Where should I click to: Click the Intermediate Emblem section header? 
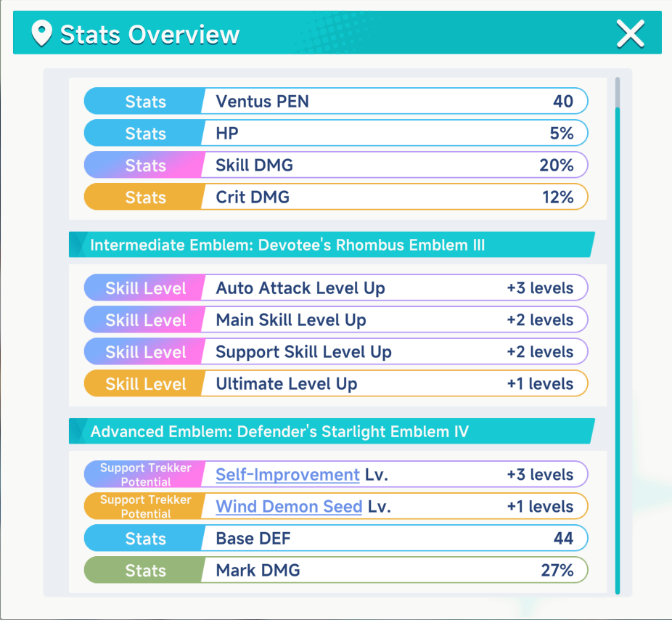point(332,245)
